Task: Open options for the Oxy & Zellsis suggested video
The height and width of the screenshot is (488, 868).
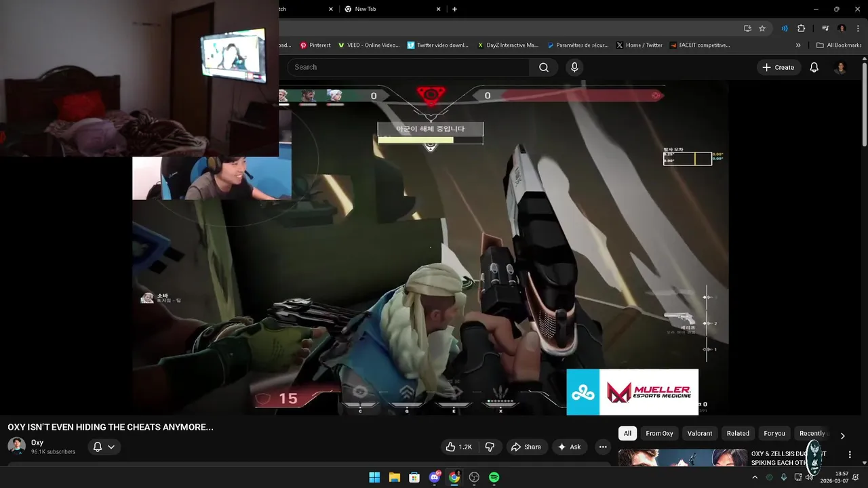Action: (850, 454)
